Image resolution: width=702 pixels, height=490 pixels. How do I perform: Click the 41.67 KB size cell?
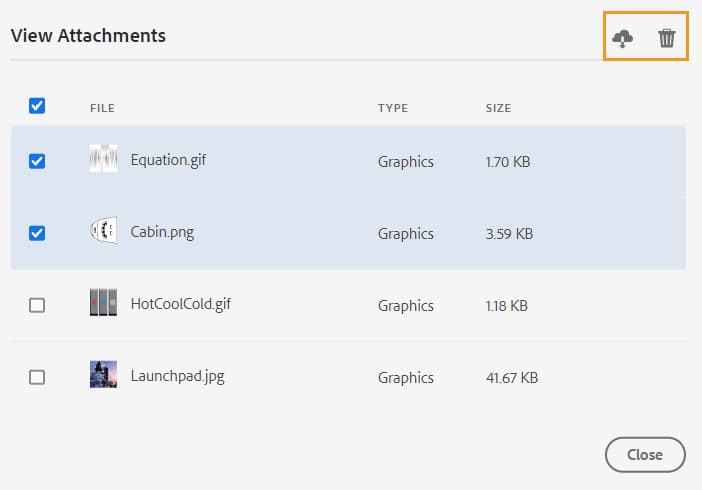pyautogui.click(x=511, y=378)
